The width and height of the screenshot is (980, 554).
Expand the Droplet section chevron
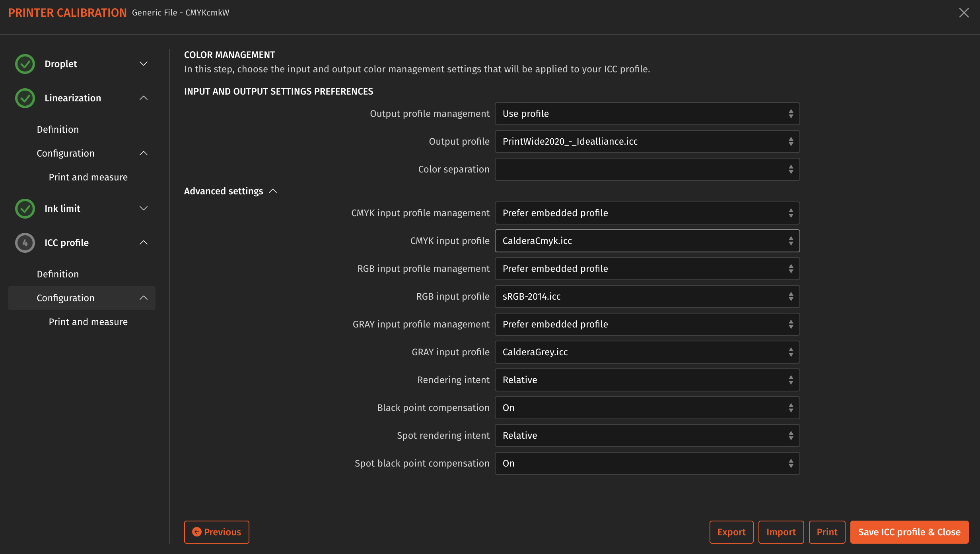[x=144, y=64]
